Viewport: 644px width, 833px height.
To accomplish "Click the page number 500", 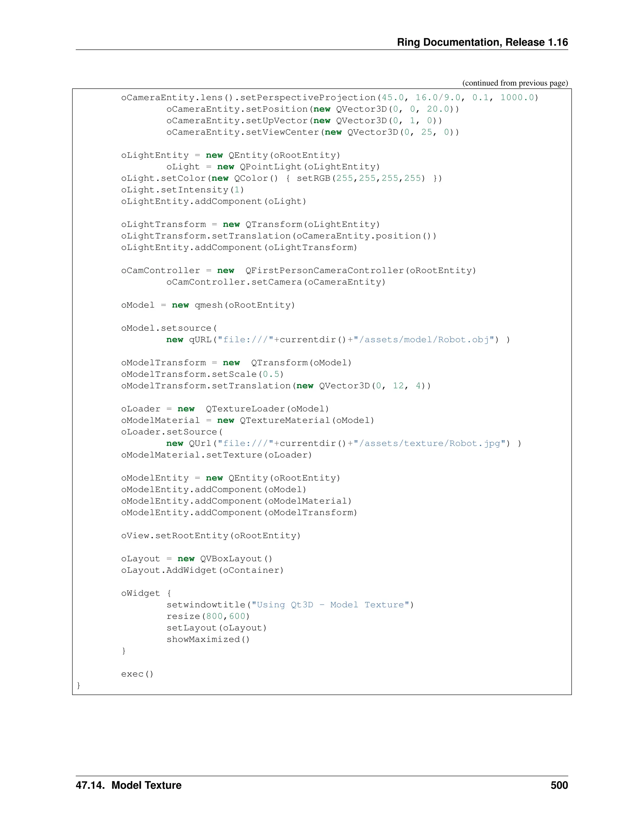I will click(559, 785).
